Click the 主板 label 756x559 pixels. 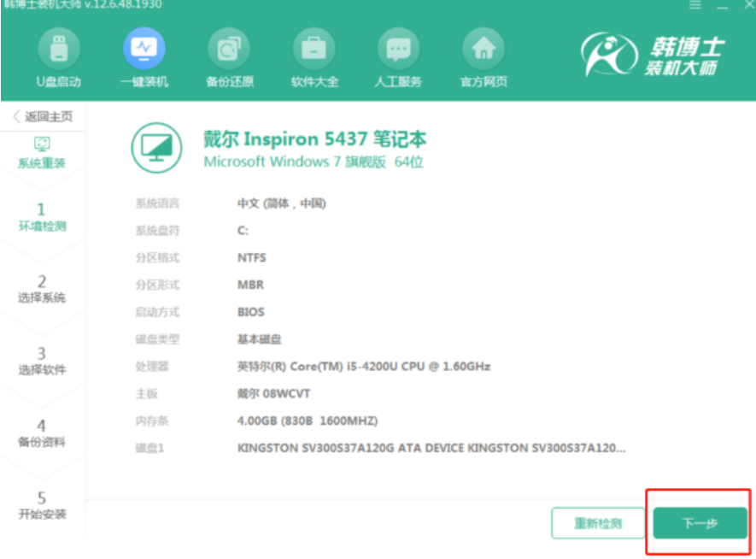point(147,393)
